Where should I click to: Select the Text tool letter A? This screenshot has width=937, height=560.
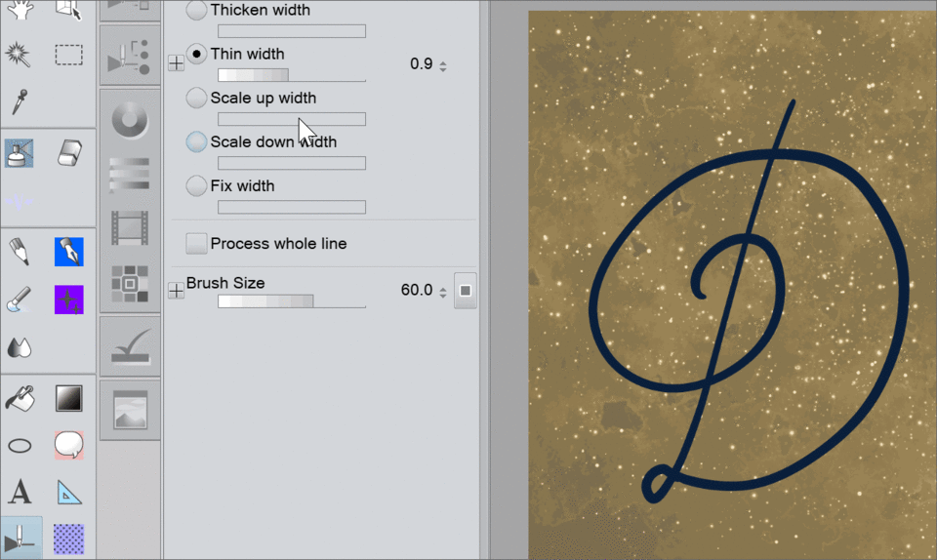click(x=20, y=493)
